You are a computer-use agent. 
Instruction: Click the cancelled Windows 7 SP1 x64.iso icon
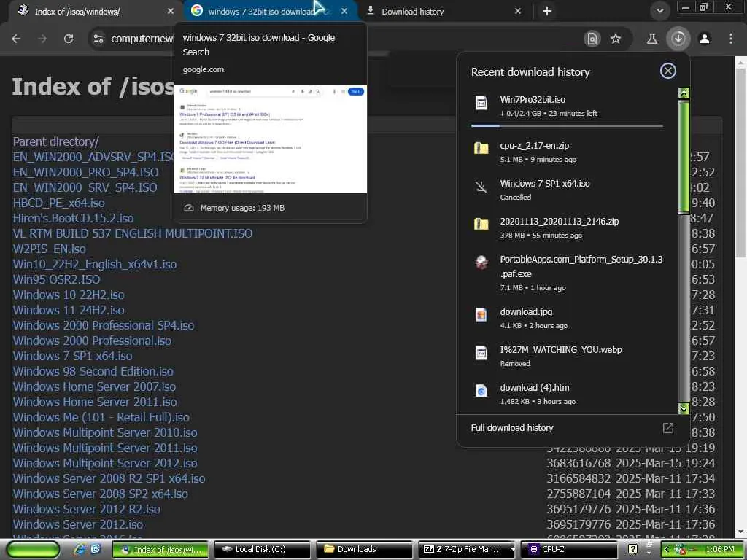pos(481,186)
